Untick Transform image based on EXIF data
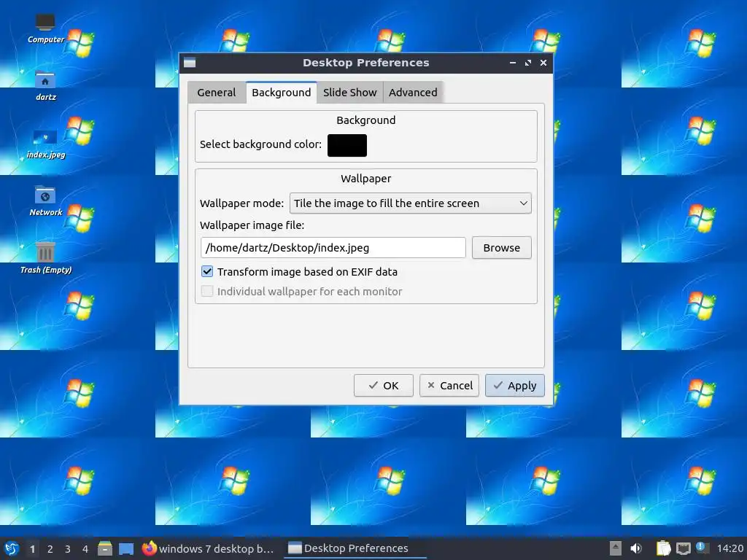This screenshot has height=560, width=747. tap(207, 272)
